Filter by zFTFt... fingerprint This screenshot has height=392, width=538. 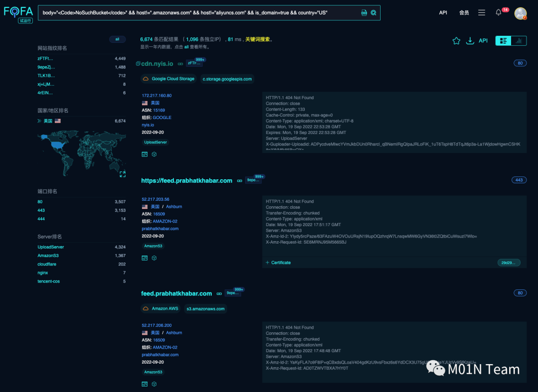click(45, 59)
